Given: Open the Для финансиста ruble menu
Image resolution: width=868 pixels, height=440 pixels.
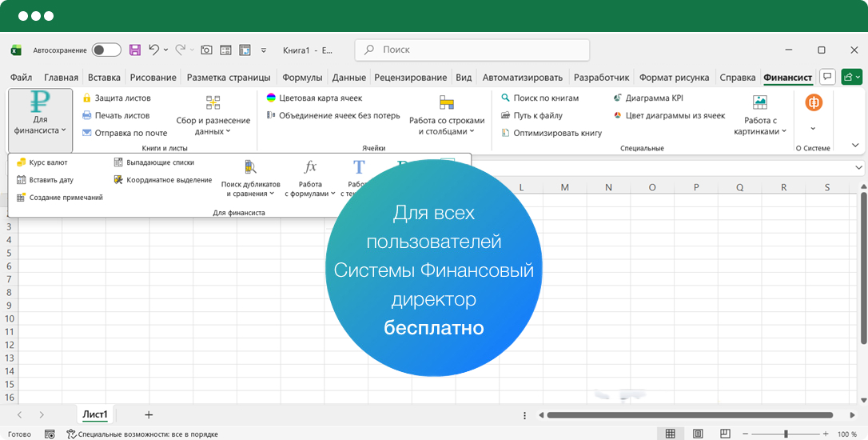Looking at the screenshot, I should tap(40, 120).
